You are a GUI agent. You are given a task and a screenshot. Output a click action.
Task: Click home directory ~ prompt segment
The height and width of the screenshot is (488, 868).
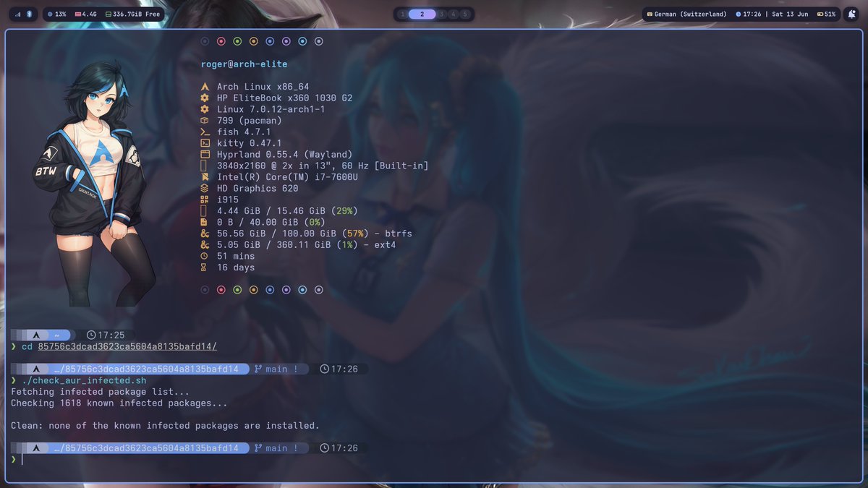pos(56,335)
